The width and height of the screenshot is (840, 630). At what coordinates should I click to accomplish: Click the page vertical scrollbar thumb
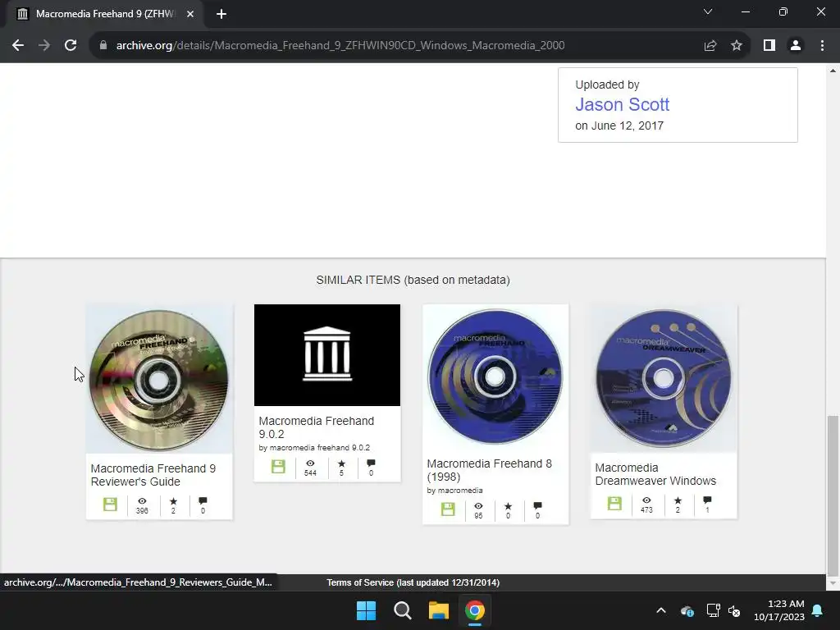pyautogui.click(x=833, y=495)
